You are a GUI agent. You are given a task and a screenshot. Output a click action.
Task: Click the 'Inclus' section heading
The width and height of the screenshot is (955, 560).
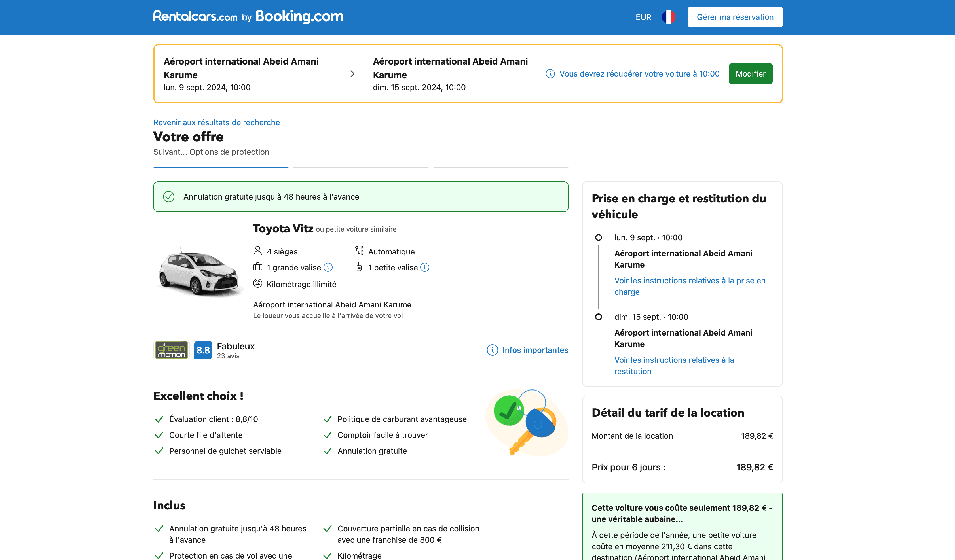(x=169, y=505)
